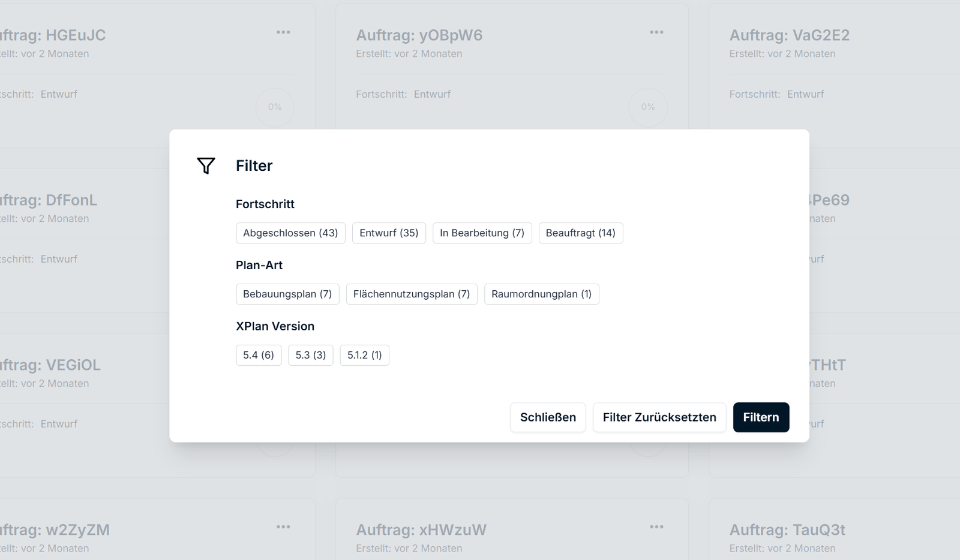Click the "Auftrag: xHWzuW" card title
This screenshot has width=960, height=560.
pos(421,530)
